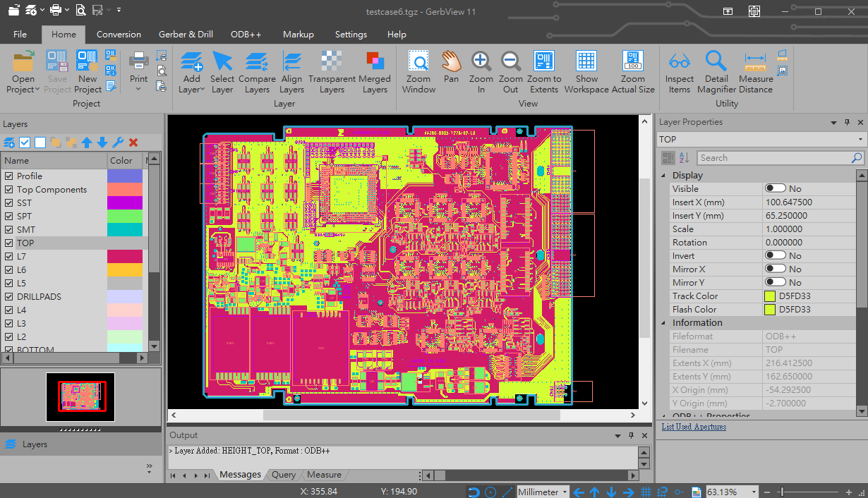This screenshot has width=868, height=498.
Task: Click the Flash Color D5FD33 swatch
Action: click(x=770, y=310)
